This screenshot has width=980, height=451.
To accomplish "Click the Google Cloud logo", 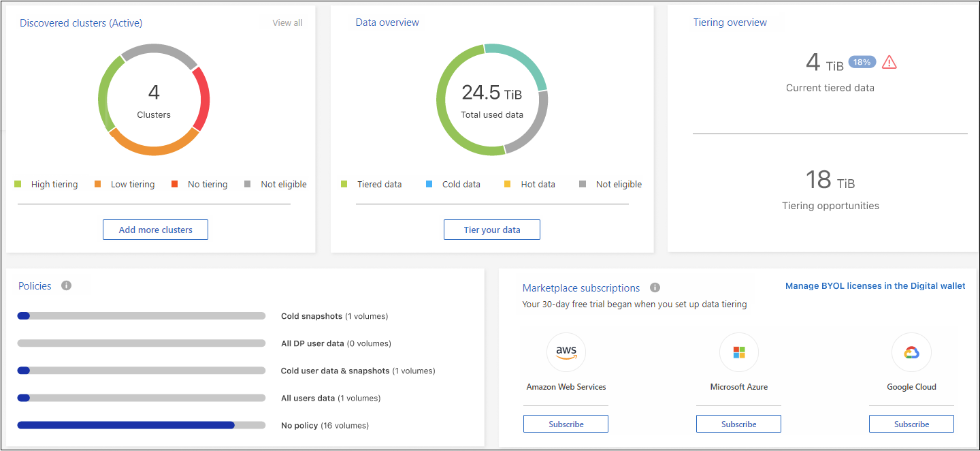I will coord(911,352).
